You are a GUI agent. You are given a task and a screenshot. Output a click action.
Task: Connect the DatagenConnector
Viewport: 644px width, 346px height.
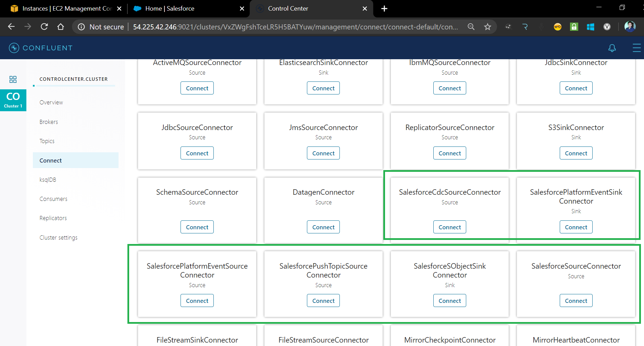(x=323, y=227)
